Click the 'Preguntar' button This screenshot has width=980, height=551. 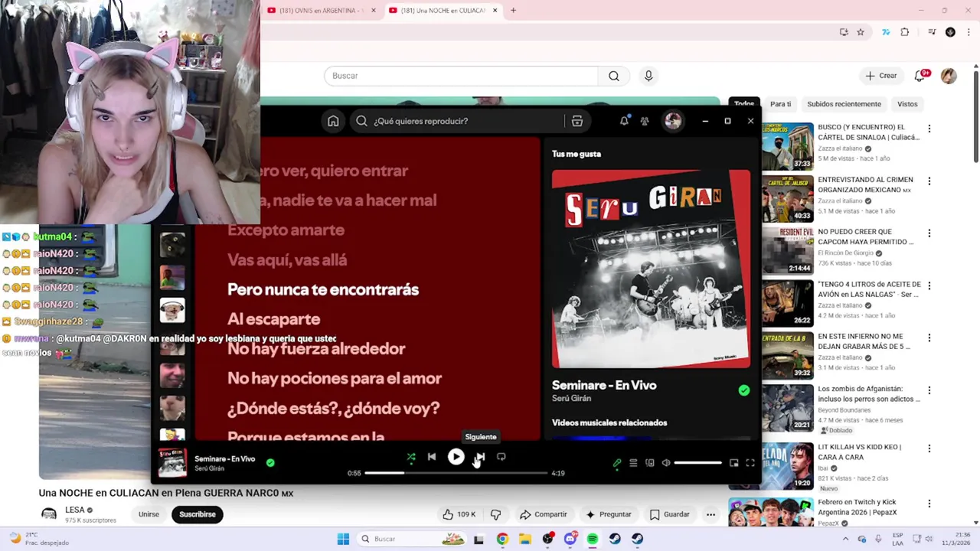(x=609, y=514)
